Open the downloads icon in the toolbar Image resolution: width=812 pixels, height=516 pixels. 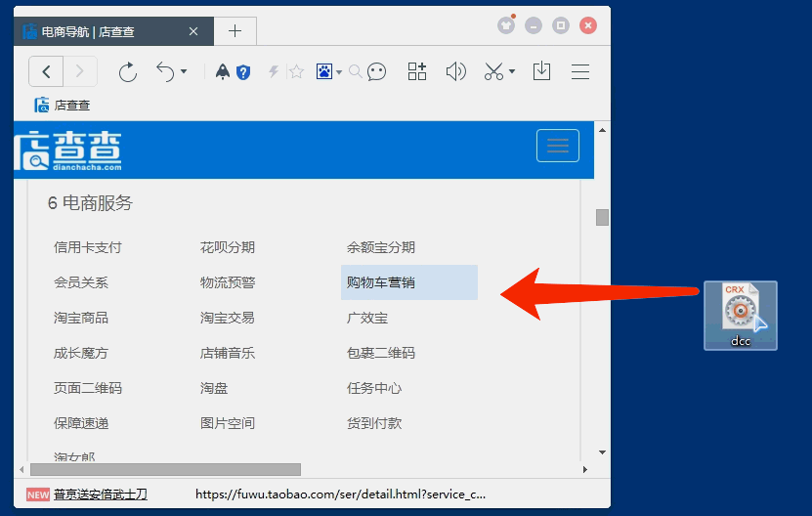[x=541, y=71]
